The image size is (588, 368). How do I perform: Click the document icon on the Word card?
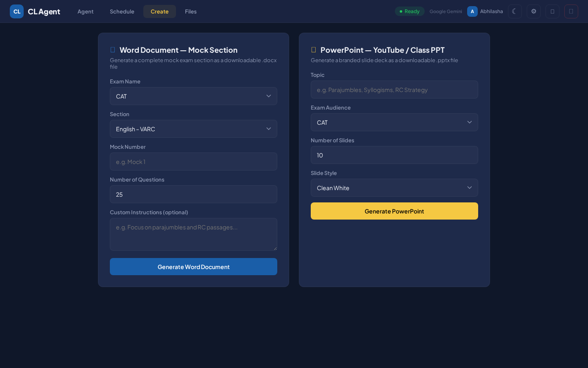point(112,49)
